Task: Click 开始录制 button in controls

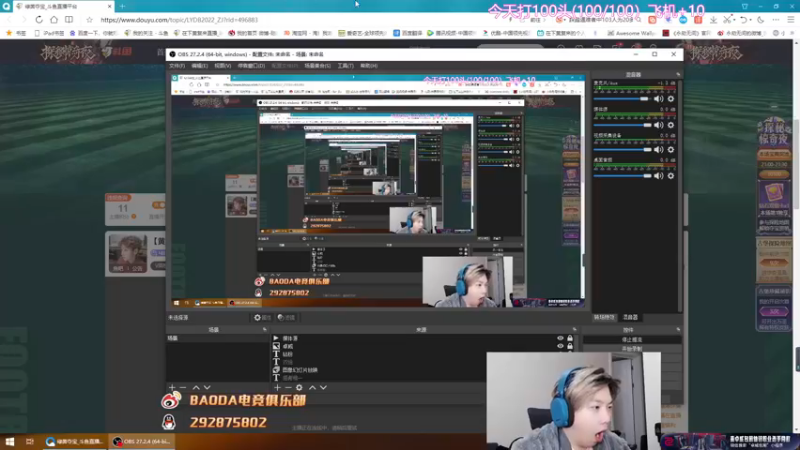Action: (632, 348)
